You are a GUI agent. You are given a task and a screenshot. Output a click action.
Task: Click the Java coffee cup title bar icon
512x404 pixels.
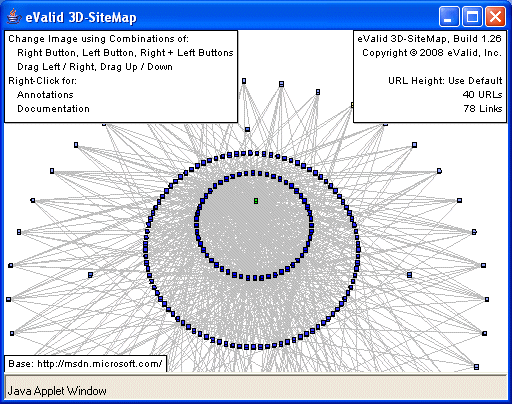click(x=13, y=17)
